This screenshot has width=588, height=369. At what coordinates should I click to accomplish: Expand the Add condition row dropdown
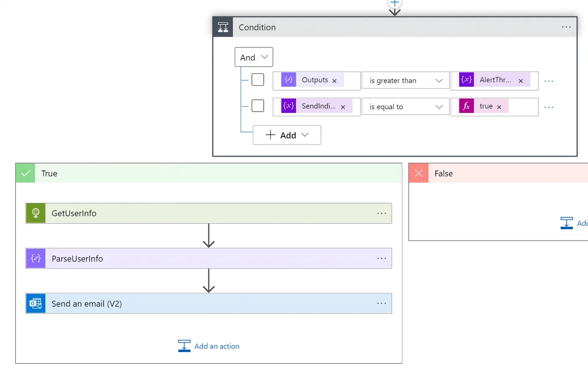pyautogui.click(x=287, y=135)
